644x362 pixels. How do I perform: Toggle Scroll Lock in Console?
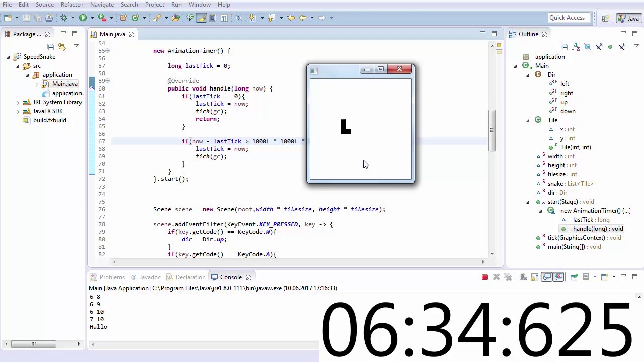click(535, 277)
